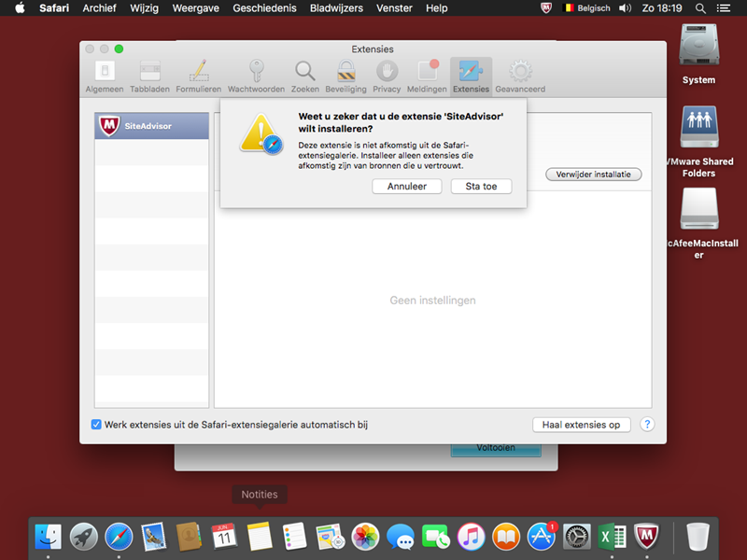Open Mail stamp icon in the Dock
The image size is (747, 560).
pos(154,537)
